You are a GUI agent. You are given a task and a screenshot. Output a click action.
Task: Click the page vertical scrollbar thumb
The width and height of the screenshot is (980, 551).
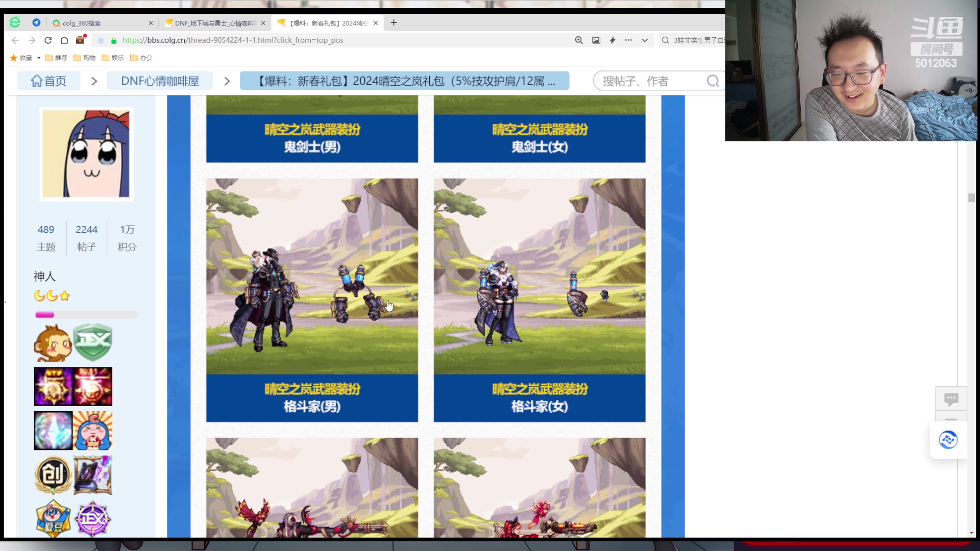[971, 198]
